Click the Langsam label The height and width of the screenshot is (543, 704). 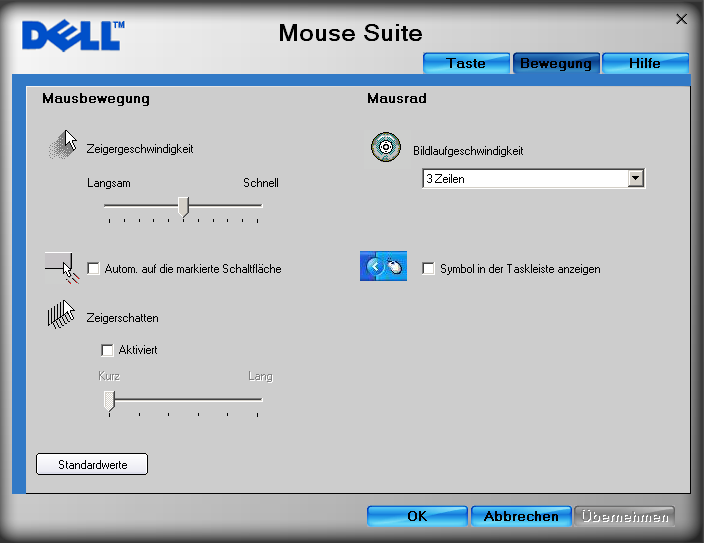point(109,183)
